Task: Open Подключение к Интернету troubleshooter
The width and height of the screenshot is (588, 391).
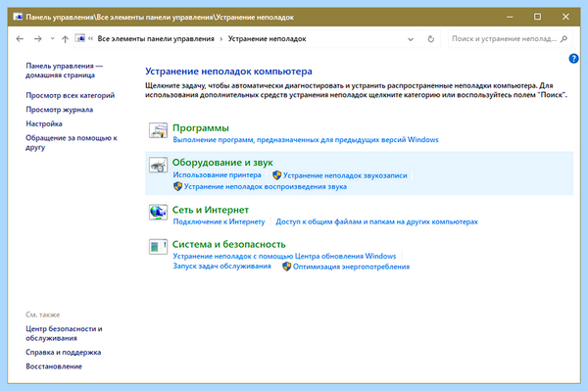Action: pyautogui.click(x=219, y=221)
